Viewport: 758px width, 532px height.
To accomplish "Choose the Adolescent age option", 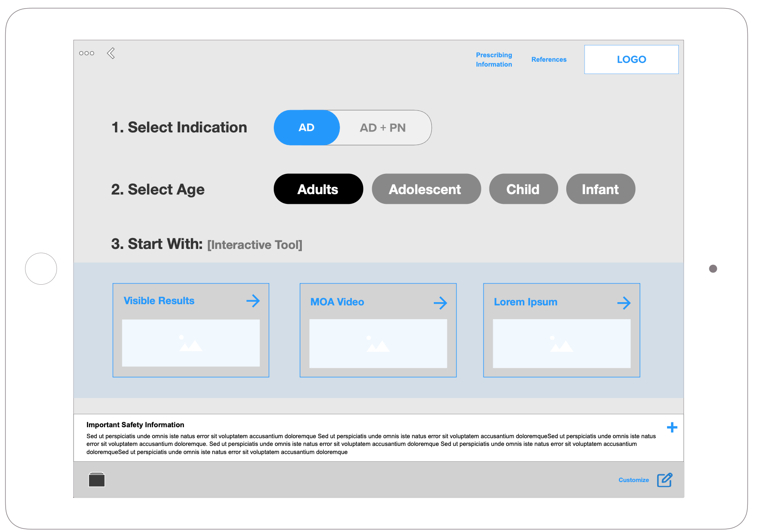I will pos(426,189).
